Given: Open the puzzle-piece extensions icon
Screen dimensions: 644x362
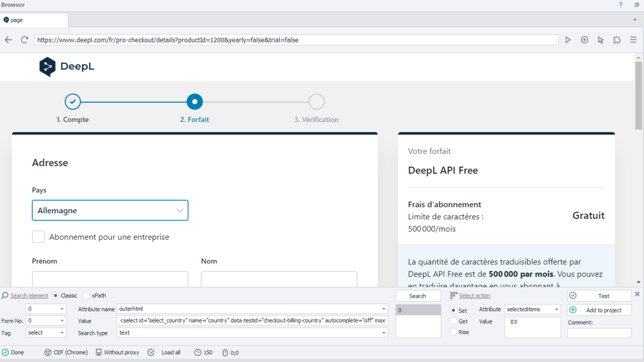Looking at the screenshot, I should click(x=617, y=40).
